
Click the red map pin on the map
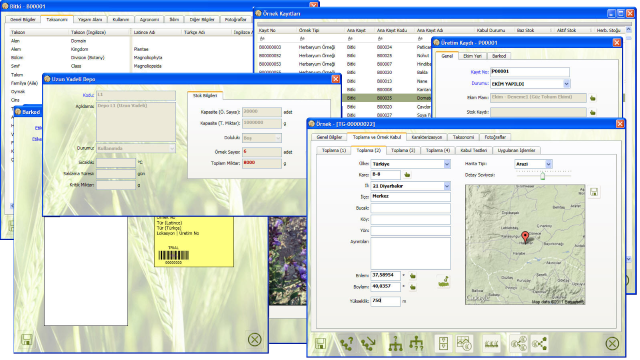tap(525, 237)
